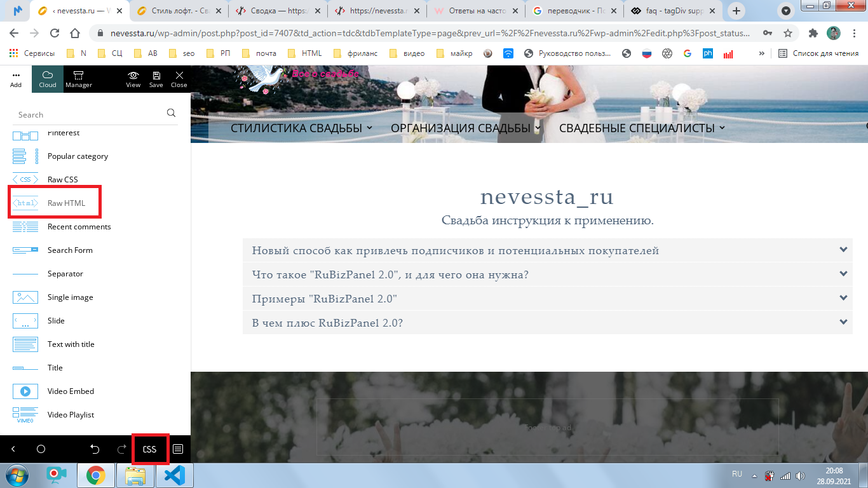Redo the last composer change
868x488 pixels.
point(122,449)
